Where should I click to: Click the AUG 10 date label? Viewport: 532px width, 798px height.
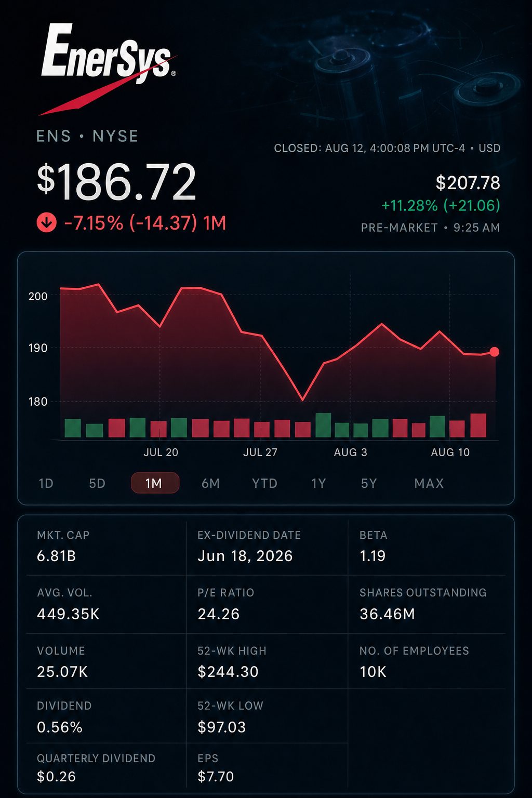(x=450, y=452)
